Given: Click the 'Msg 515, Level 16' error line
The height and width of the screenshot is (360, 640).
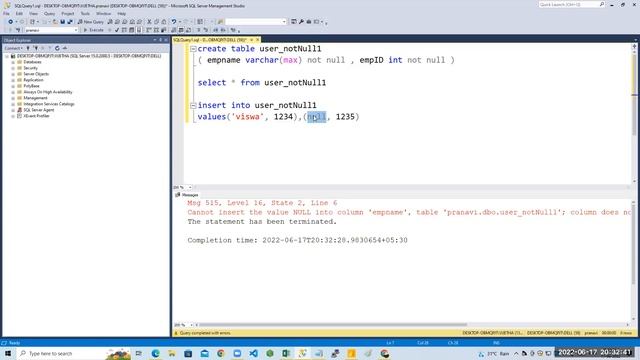Looking at the screenshot, I should coord(262,203).
